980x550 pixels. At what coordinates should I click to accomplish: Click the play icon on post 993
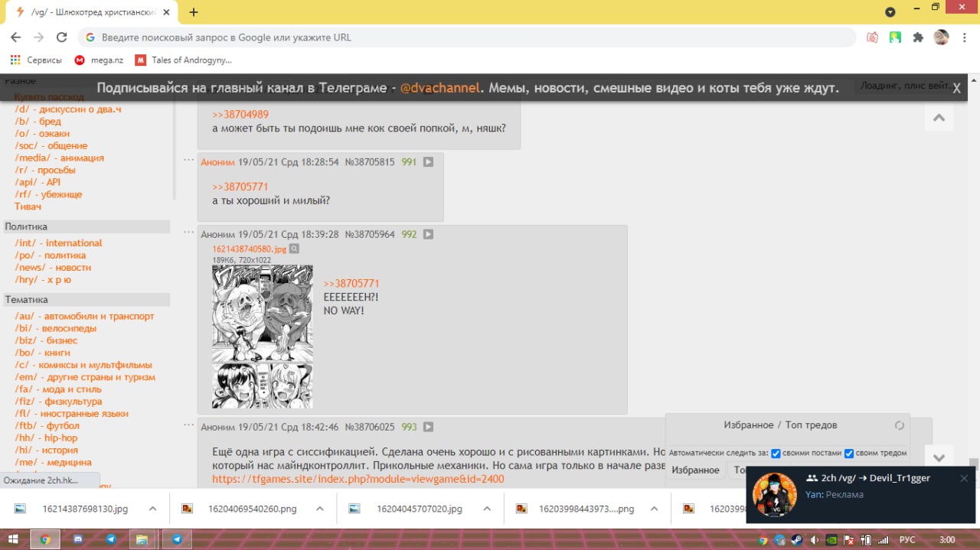click(429, 427)
